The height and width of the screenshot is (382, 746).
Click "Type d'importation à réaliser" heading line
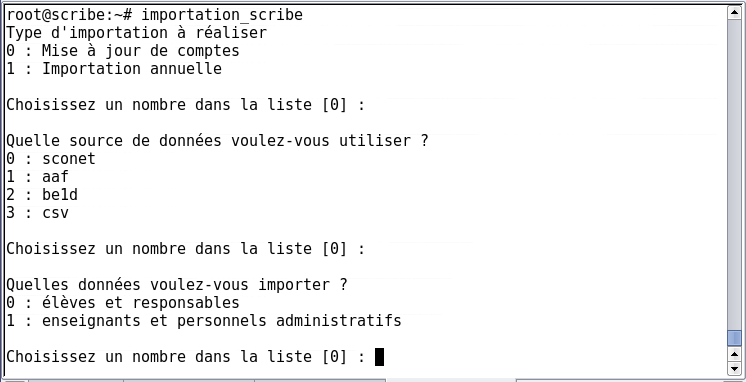(x=137, y=33)
